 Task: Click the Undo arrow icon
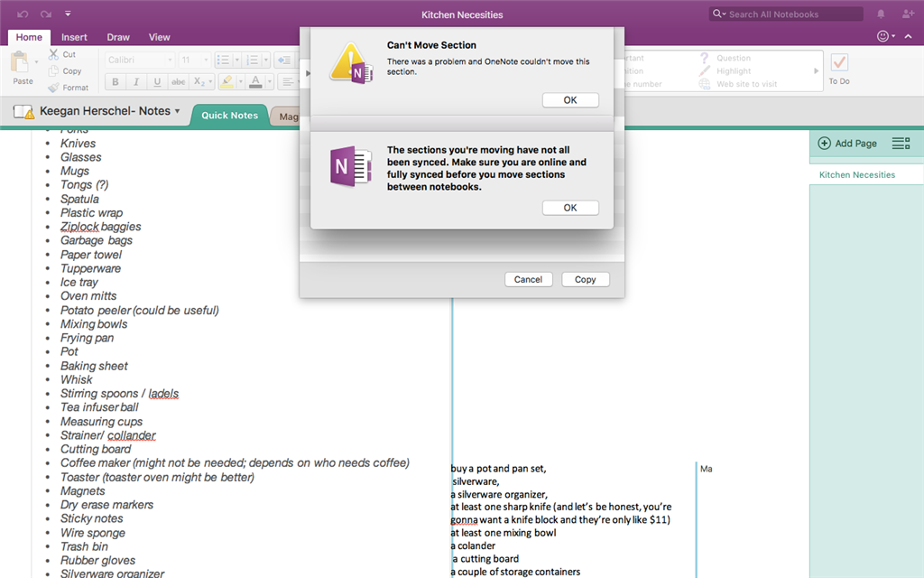[x=23, y=14]
